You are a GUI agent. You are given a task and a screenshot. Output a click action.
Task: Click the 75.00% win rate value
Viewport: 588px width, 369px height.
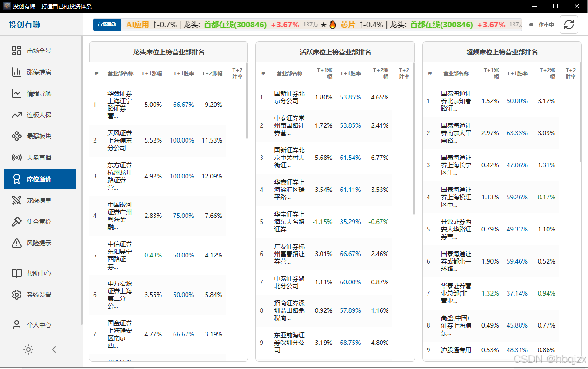(183, 216)
